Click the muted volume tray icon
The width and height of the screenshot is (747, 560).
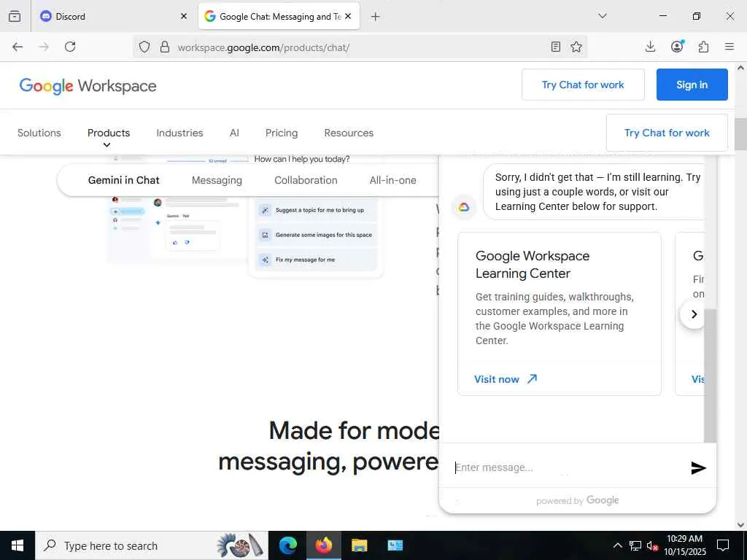point(652,545)
